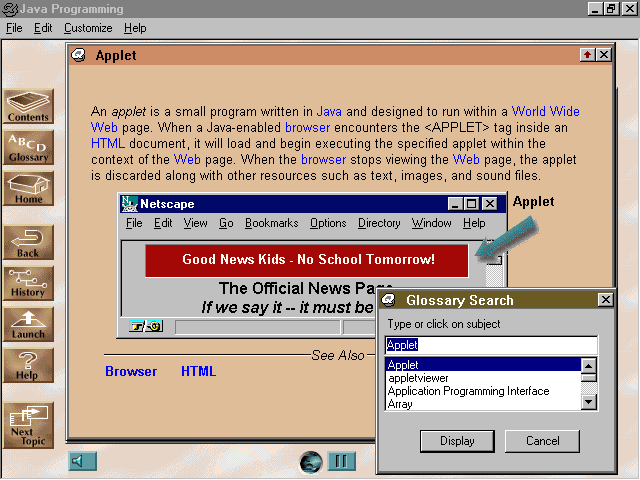Minimize the Java Programming window
This screenshot has width=640, height=480.
pos(596,9)
